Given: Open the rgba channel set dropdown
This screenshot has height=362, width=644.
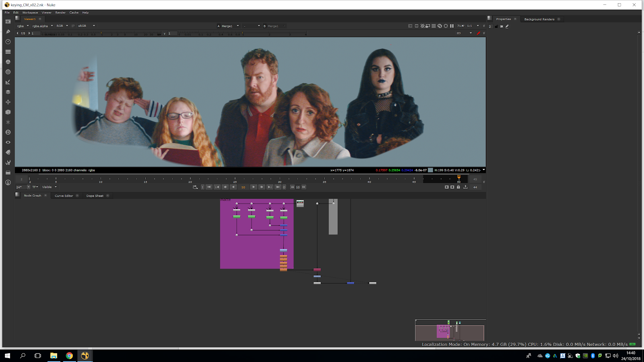Looking at the screenshot, I should tap(23, 26).
